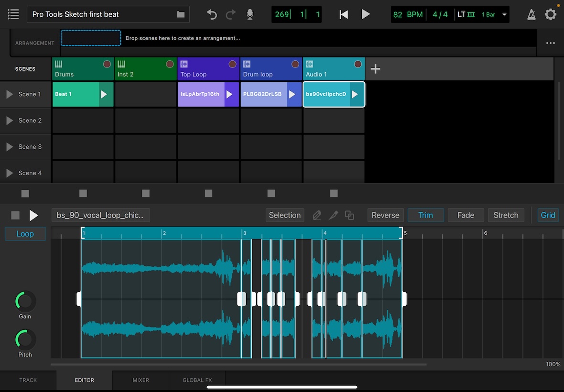Viewport: 564px width, 392px height.
Task: Open the 1 Bar launch quantize dropdown
Action: tap(494, 14)
